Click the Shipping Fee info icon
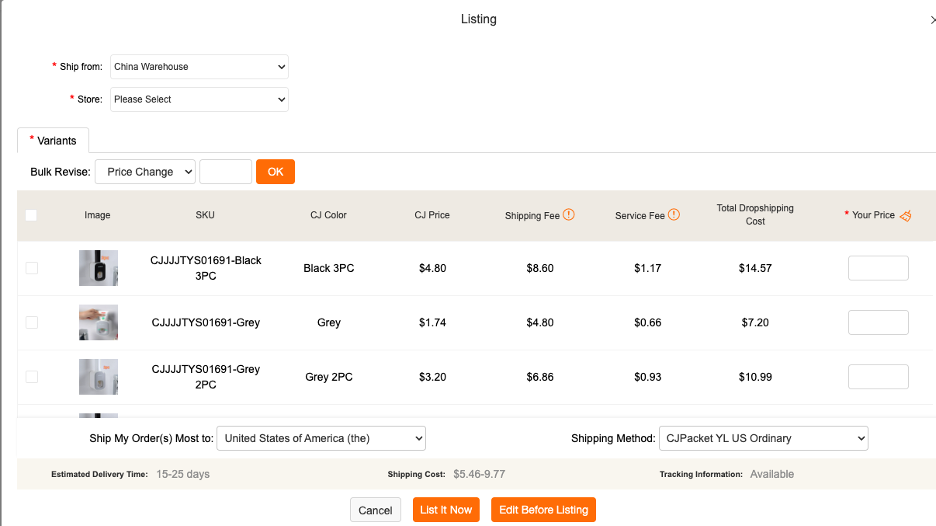The width and height of the screenshot is (936, 526). (569, 215)
